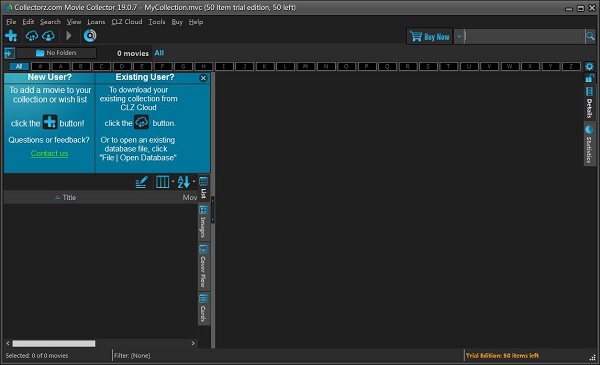Select the # alphabet filter button
The width and height of the screenshot is (600, 365).
point(41,67)
